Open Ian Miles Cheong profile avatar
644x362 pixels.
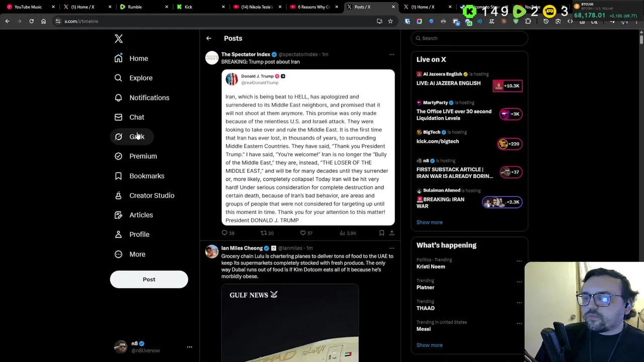click(x=212, y=251)
